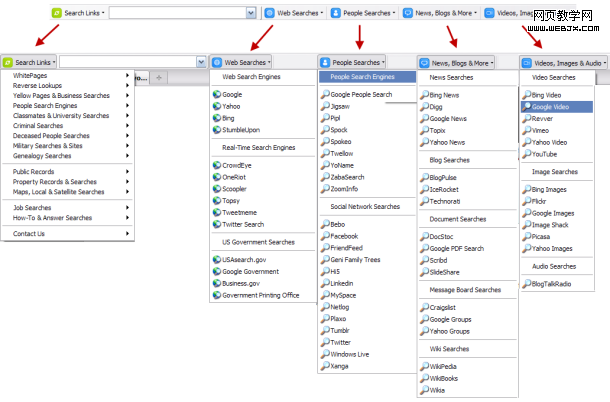Viewport: 610px width, 402px height.
Task: Choose Google People Search menu entry
Action: pyautogui.click(x=361, y=94)
